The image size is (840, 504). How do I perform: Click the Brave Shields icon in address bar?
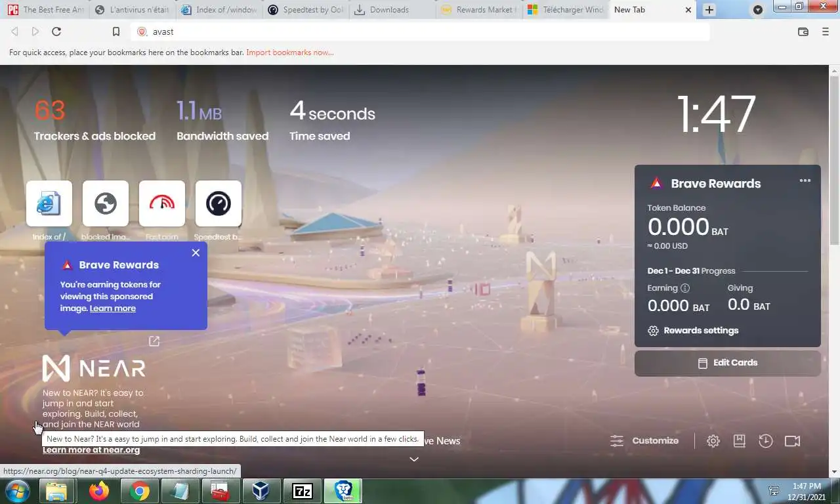[142, 31]
